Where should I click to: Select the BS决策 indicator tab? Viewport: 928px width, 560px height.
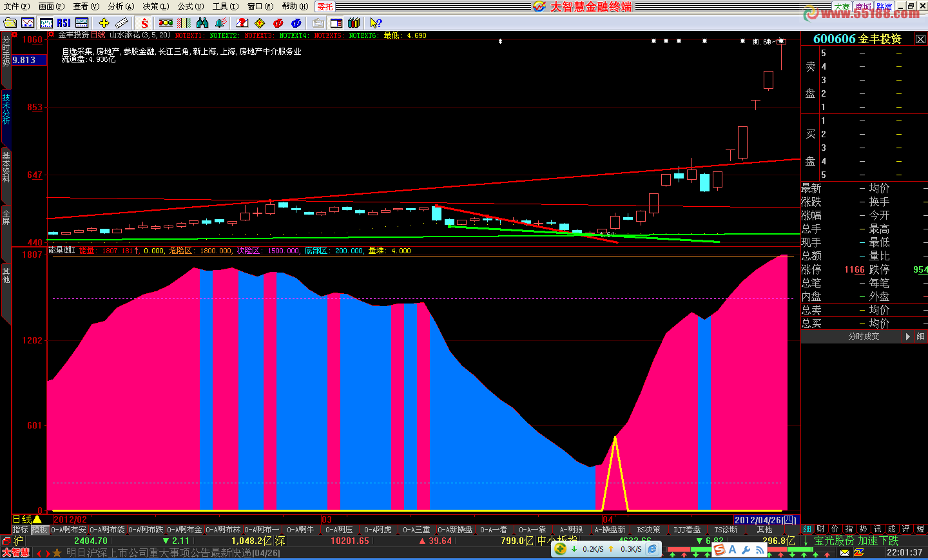(x=648, y=530)
